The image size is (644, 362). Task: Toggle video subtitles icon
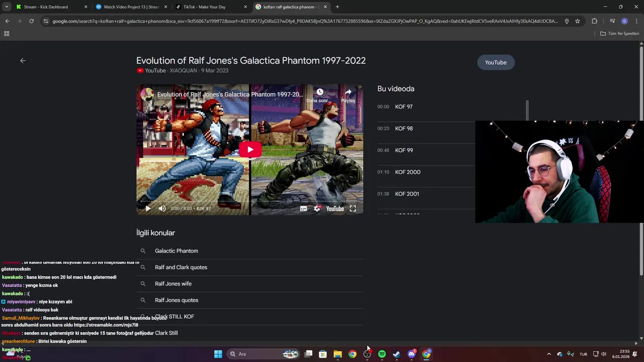point(303,209)
